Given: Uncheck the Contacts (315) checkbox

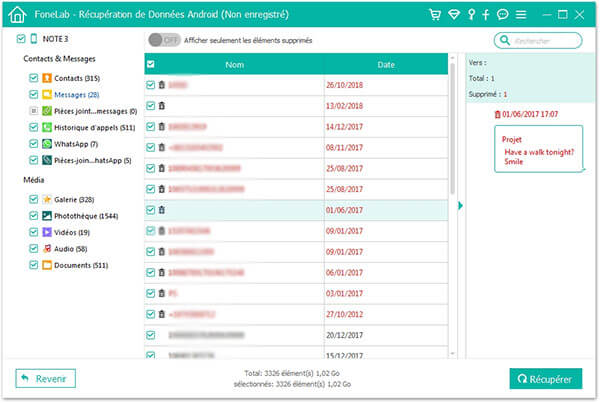Looking at the screenshot, I should click(34, 77).
